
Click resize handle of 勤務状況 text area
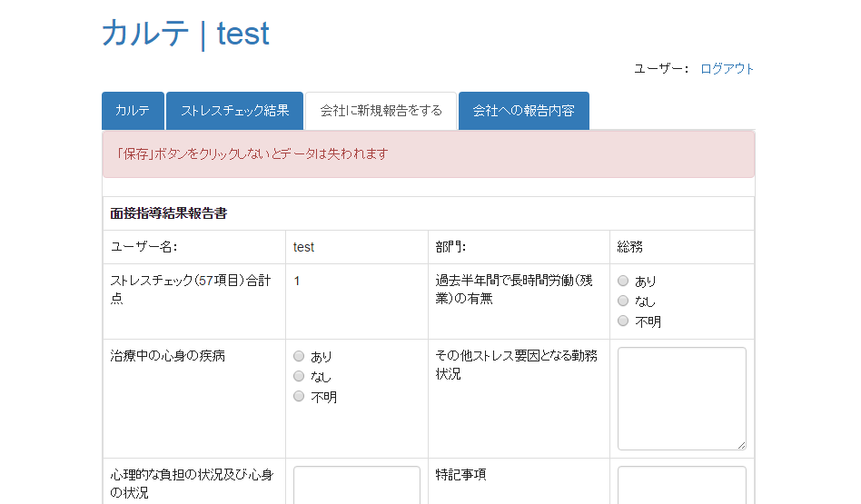coord(741,445)
